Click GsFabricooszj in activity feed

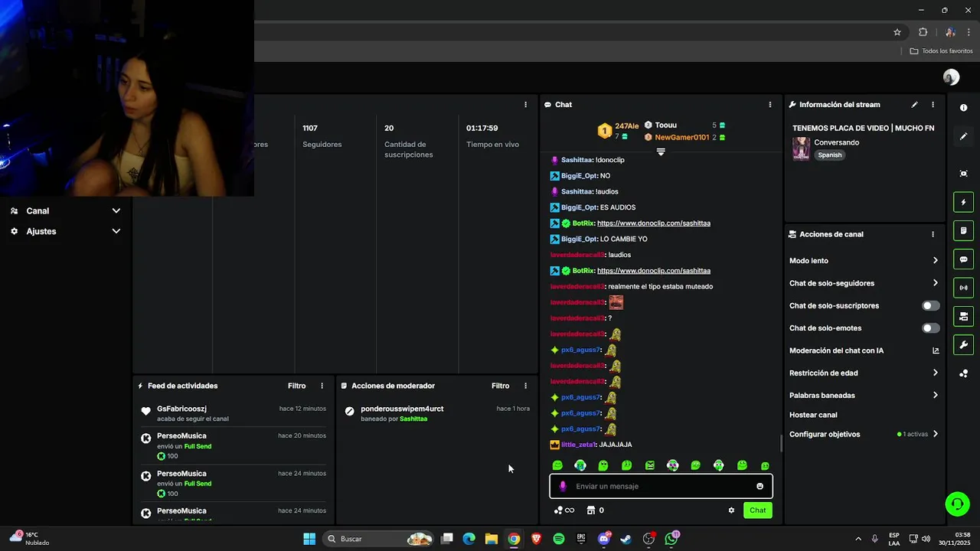tap(181, 409)
